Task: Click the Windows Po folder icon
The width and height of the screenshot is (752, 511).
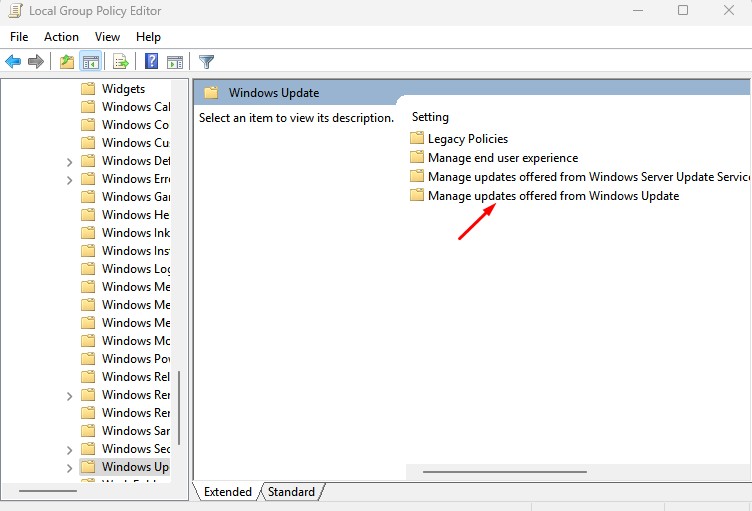Action: [88, 358]
